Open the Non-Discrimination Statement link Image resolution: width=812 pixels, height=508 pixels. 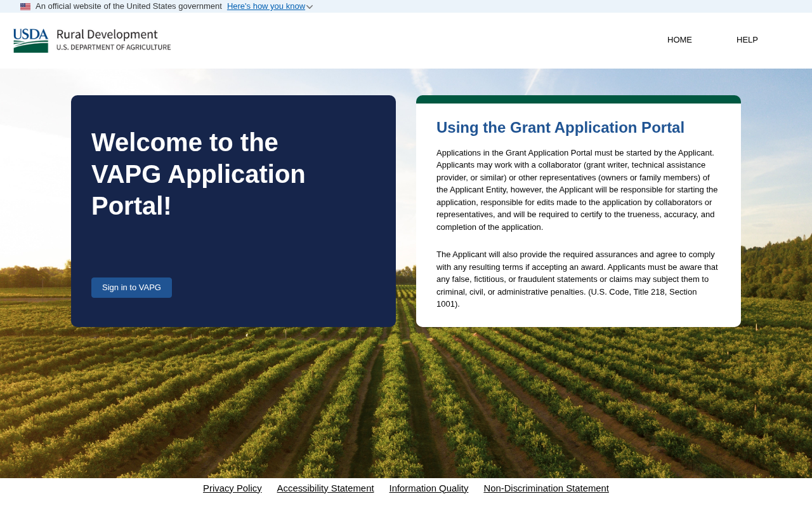[x=546, y=488]
